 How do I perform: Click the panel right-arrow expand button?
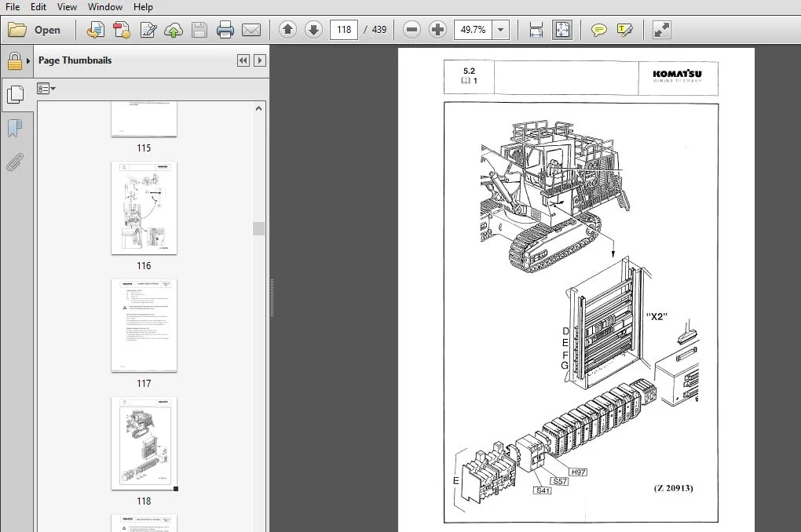coord(259,60)
